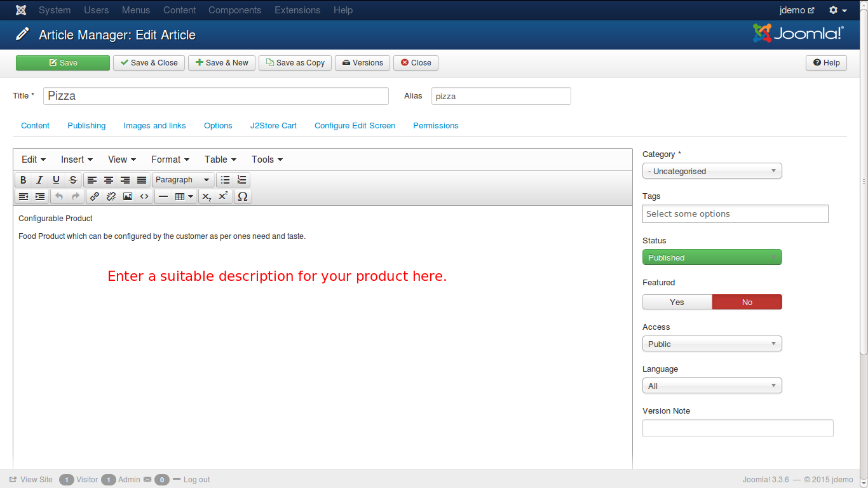Open the Paragraph format dropdown
The width and height of the screenshot is (868, 488).
point(182,180)
